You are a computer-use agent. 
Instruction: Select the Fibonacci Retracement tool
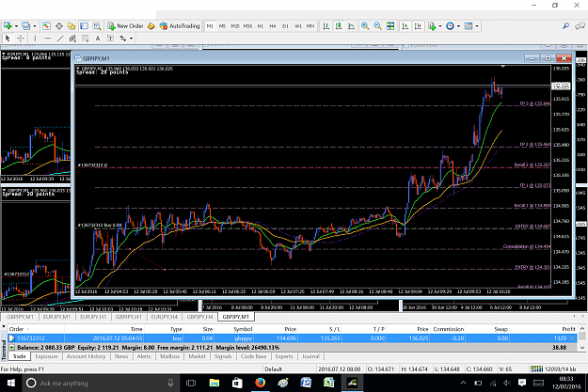(86, 39)
